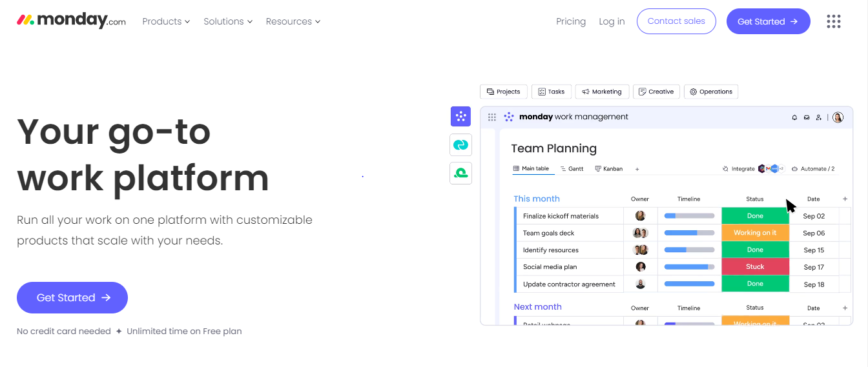Expand the Solutions dropdown menu
Viewport: 868px width, 367px height.
228,21
